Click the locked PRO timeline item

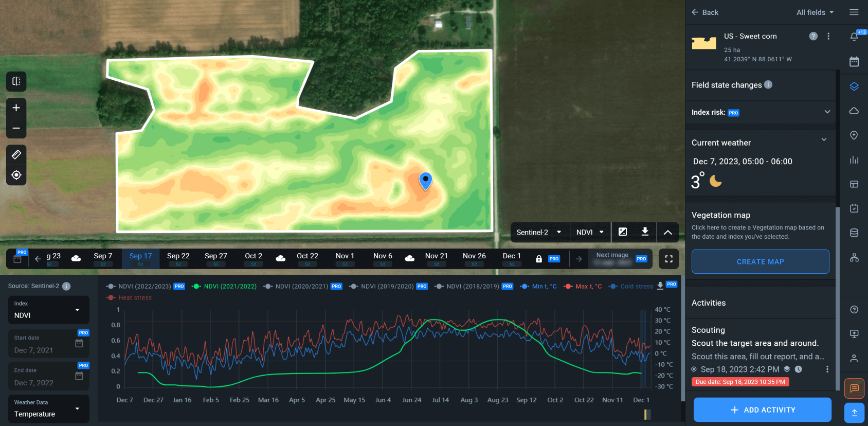tap(547, 259)
